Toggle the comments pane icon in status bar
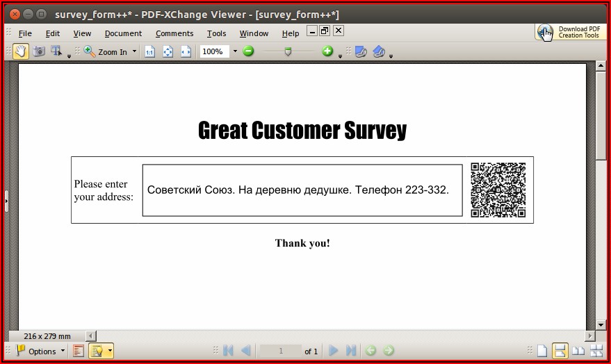 click(x=97, y=351)
